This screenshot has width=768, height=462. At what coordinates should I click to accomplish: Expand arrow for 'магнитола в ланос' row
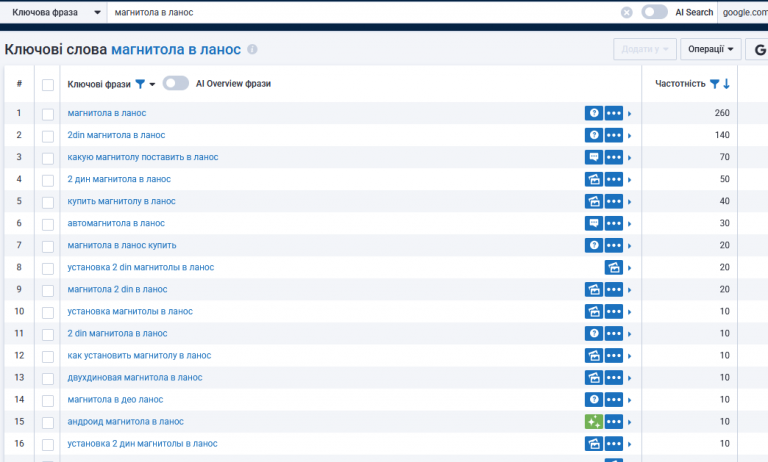629,114
